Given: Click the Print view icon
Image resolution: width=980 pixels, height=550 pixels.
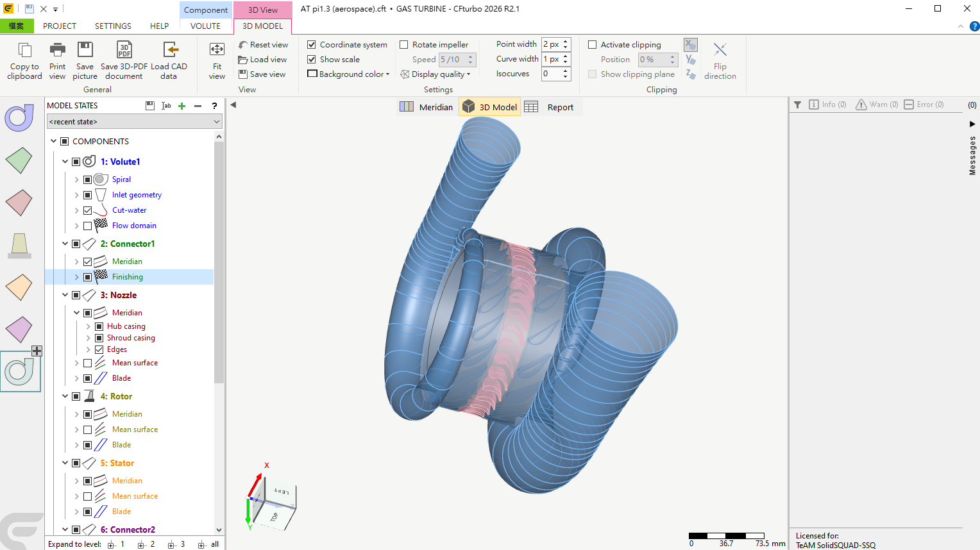Looking at the screenshot, I should tap(58, 50).
